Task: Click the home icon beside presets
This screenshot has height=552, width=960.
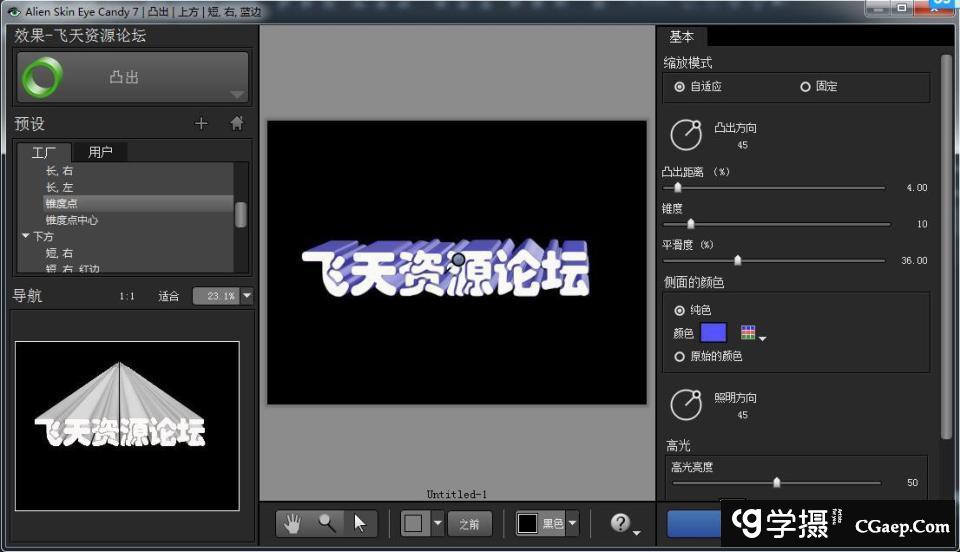Action: pos(237,124)
